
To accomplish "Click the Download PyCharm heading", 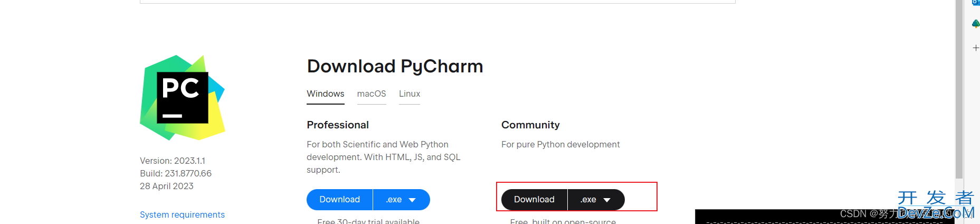I will click(x=395, y=66).
